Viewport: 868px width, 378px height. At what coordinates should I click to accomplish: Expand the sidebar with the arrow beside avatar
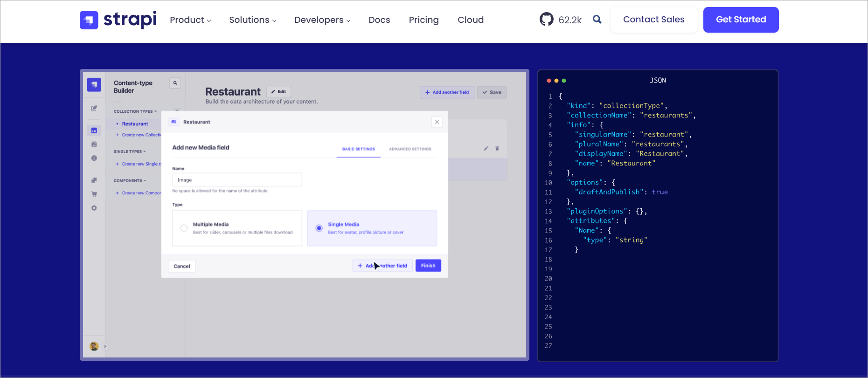click(x=105, y=346)
